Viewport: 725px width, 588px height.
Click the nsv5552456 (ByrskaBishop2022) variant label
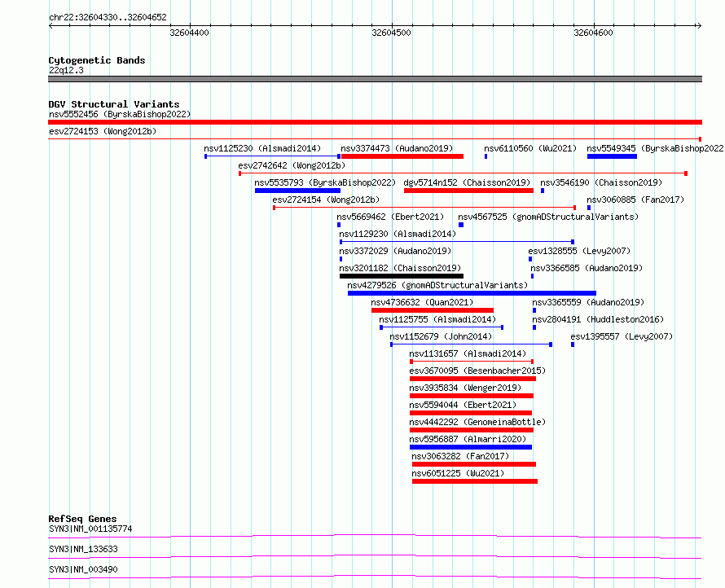coord(120,114)
